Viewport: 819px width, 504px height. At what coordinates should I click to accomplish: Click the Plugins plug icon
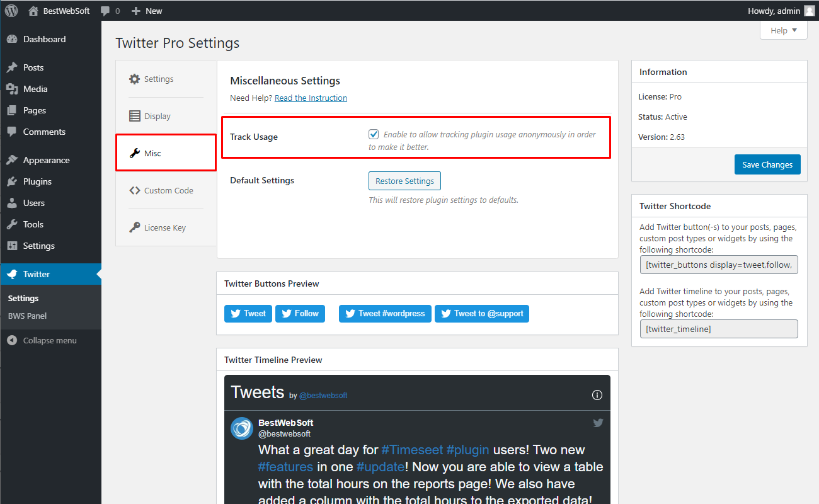(12, 181)
